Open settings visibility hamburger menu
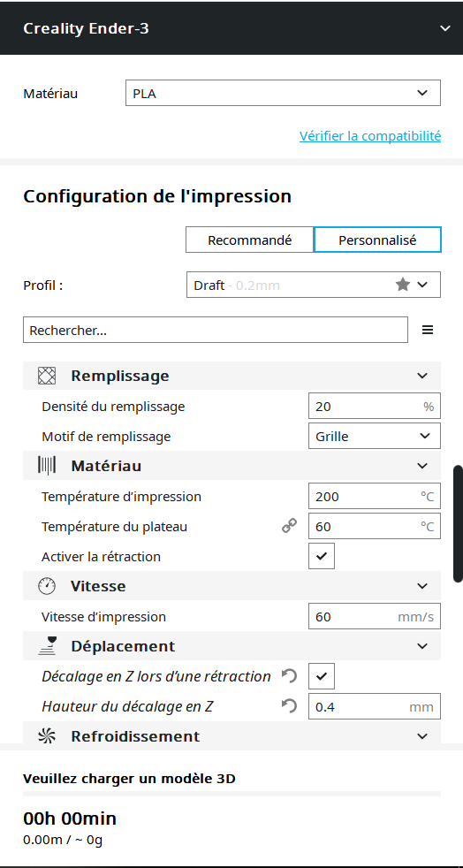The height and width of the screenshot is (868, 463). [x=428, y=330]
